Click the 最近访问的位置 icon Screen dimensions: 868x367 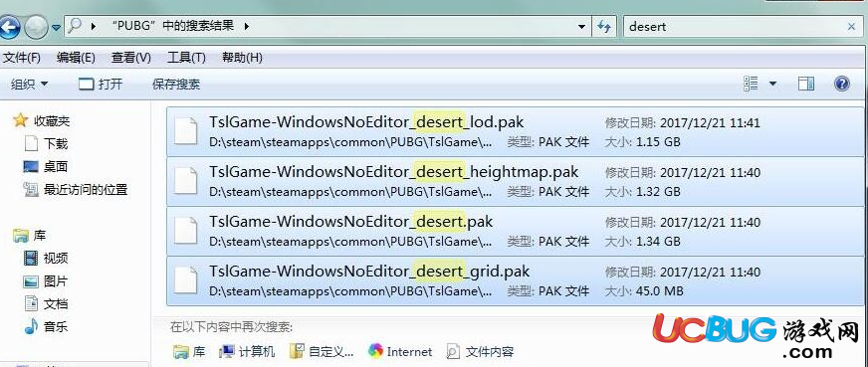click(31, 190)
